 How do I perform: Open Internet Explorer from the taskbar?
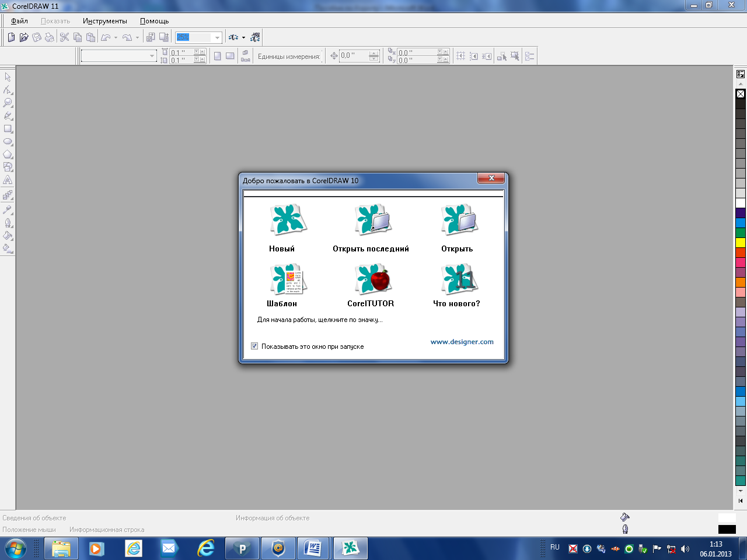pyautogui.click(x=206, y=548)
